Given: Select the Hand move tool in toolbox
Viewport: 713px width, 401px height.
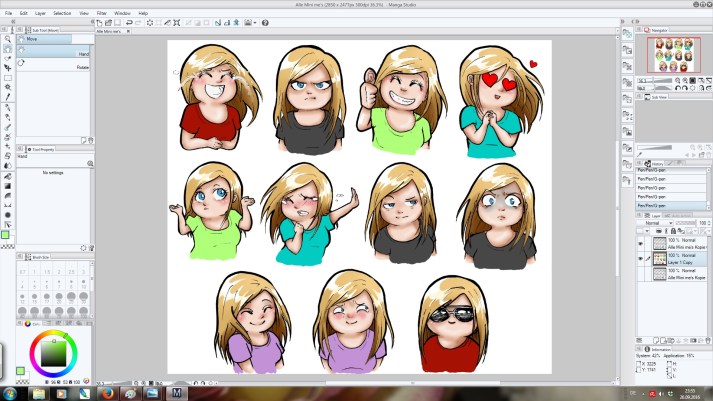Looking at the screenshot, I should tap(7, 46).
